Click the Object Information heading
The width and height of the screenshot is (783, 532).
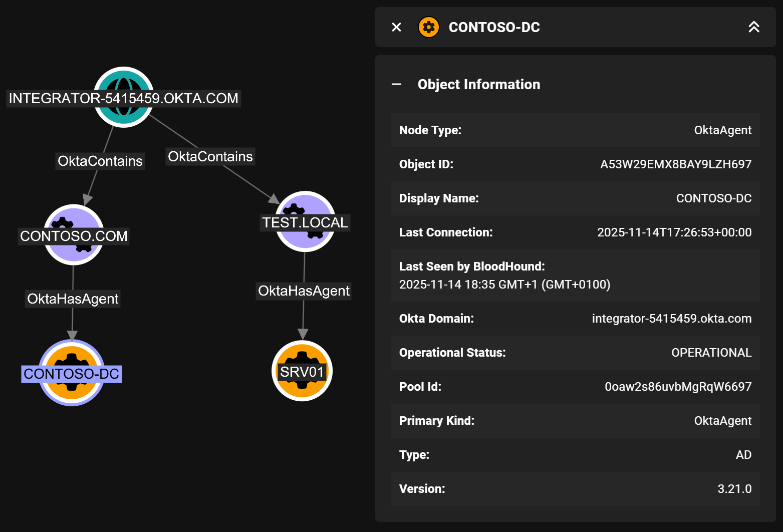coord(479,84)
